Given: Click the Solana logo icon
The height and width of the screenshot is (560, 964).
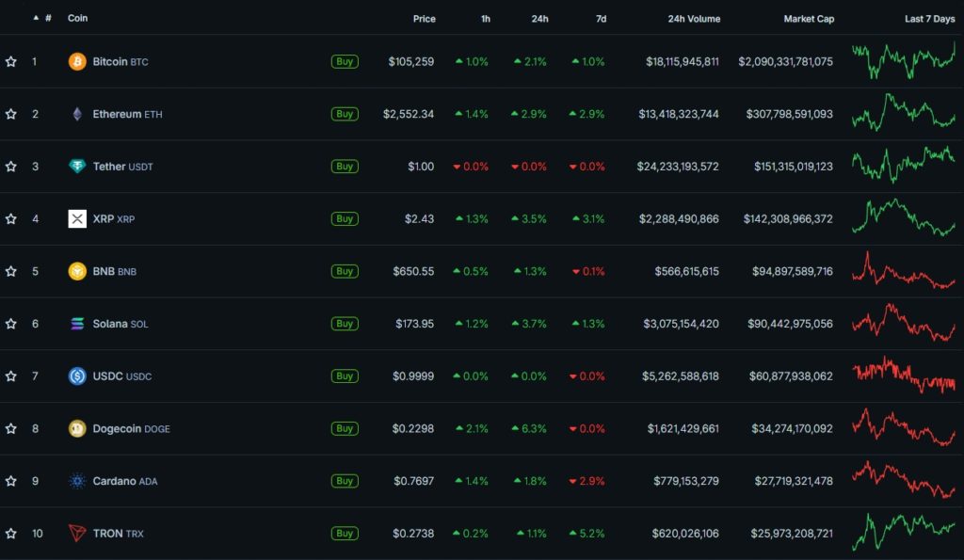Looking at the screenshot, I should point(77,324).
